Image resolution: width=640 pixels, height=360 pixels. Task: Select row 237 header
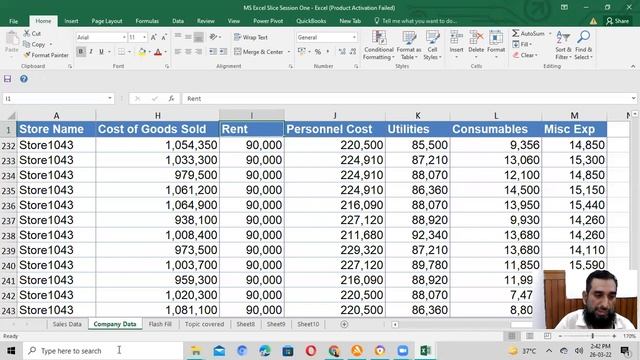[8, 220]
